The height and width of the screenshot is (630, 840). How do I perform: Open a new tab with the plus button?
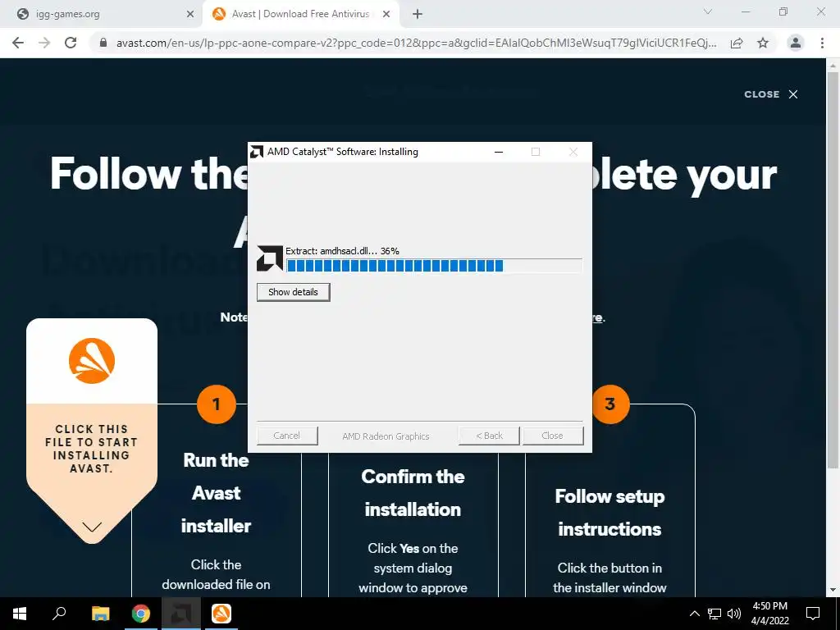pos(418,15)
